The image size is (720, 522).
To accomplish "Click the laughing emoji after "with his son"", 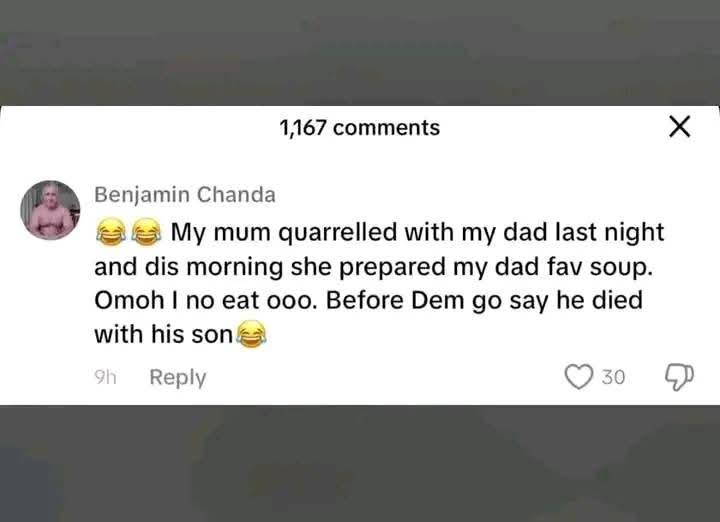I will 251,337.
